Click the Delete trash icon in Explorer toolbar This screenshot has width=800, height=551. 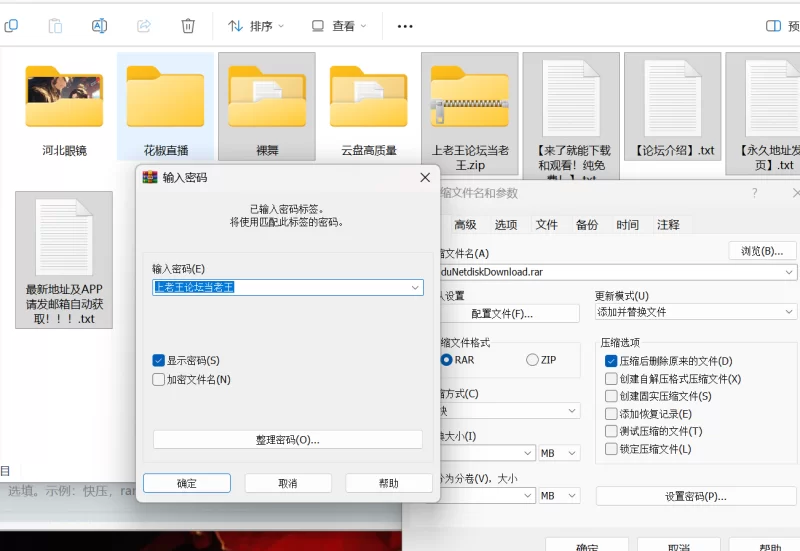pos(188,26)
